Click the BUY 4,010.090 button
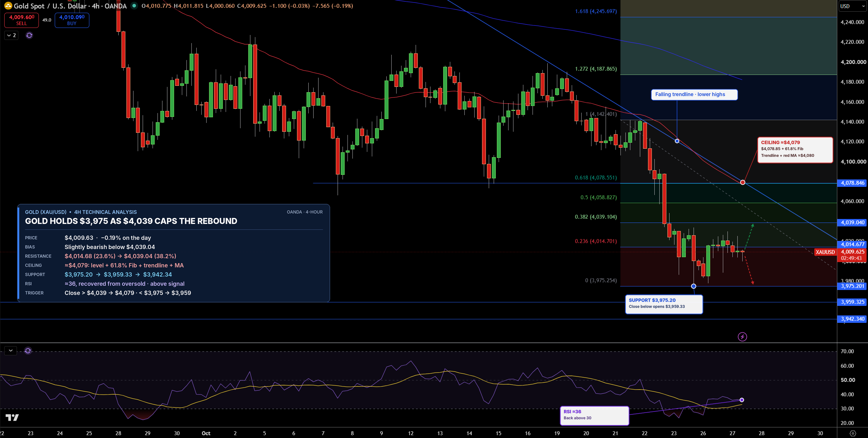The height and width of the screenshot is (438, 868). point(72,20)
